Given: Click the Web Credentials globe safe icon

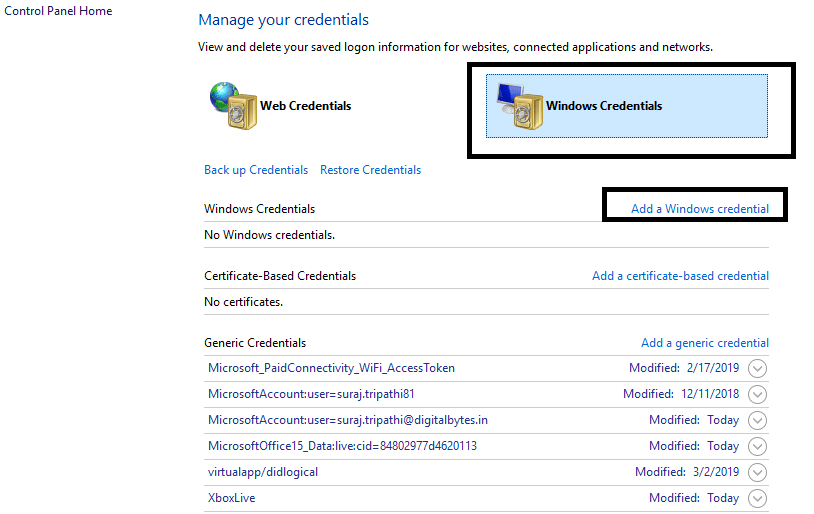Looking at the screenshot, I should pyautogui.click(x=233, y=105).
